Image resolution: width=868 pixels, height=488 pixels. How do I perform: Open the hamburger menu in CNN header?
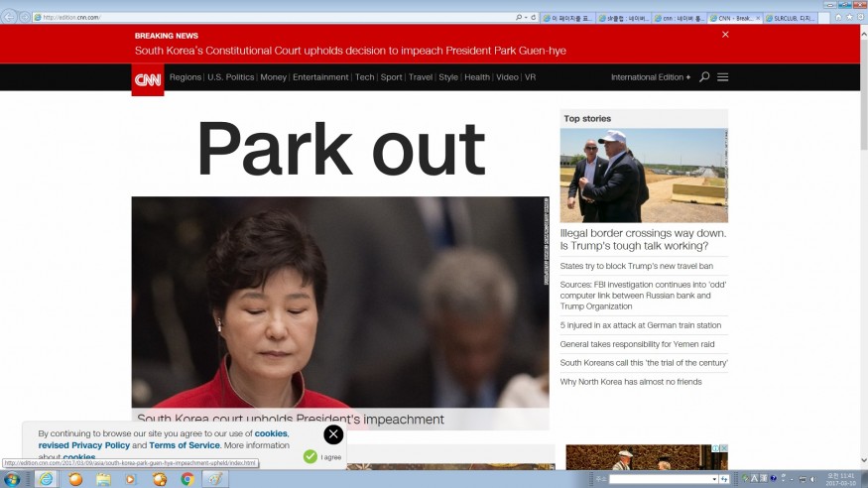click(x=723, y=77)
